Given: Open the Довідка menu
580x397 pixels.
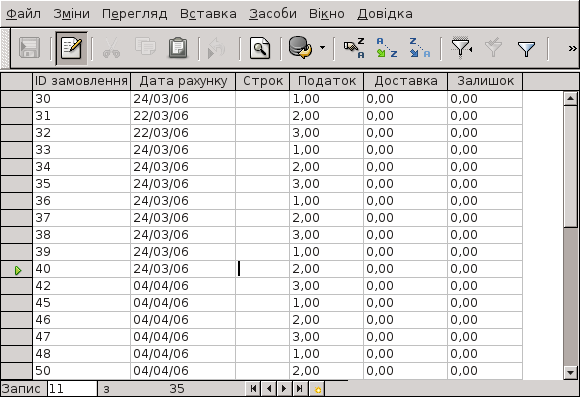Looking at the screenshot, I should [385, 14].
